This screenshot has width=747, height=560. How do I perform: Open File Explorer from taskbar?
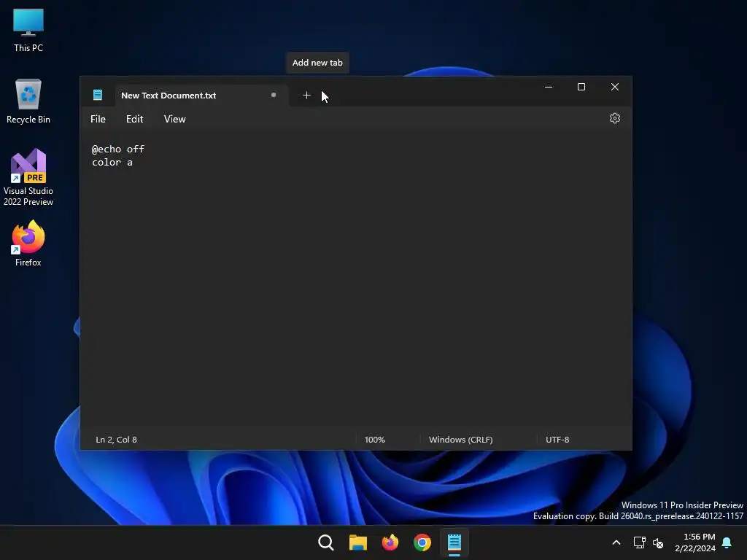point(357,542)
